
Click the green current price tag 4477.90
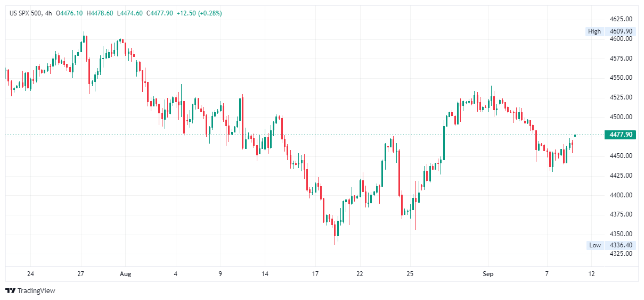coord(620,135)
